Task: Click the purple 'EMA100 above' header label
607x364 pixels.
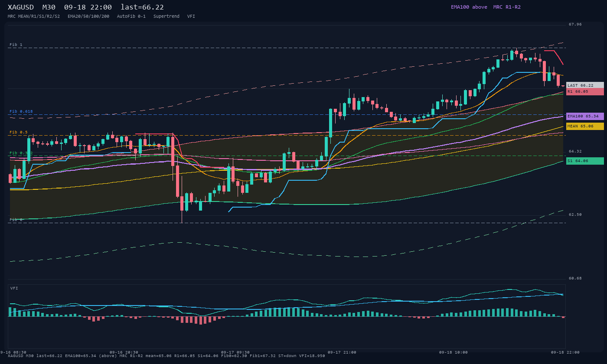Action: pyautogui.click(x=469, y=7)
